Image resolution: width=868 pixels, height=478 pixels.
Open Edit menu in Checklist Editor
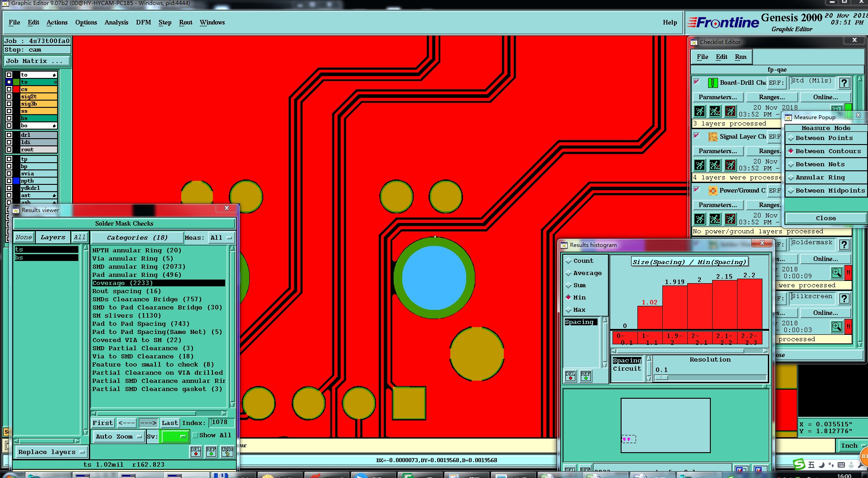pyautogui.click(x=722, y=57)
